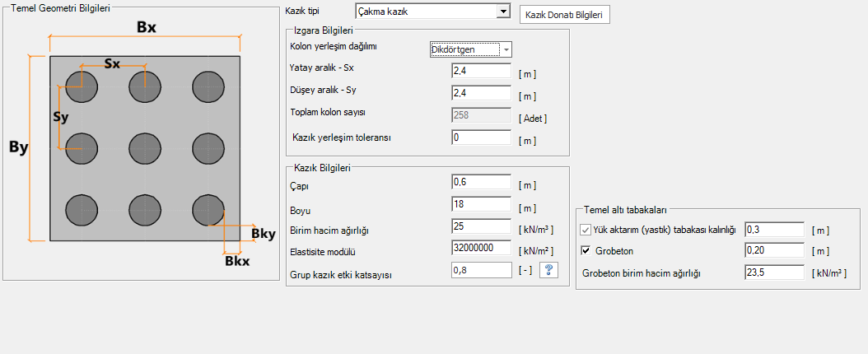Edit Grobeton birim hacim ağırlığı field
Screen dimensions: 868x354
pyautogui.click(x=774, y=272)
